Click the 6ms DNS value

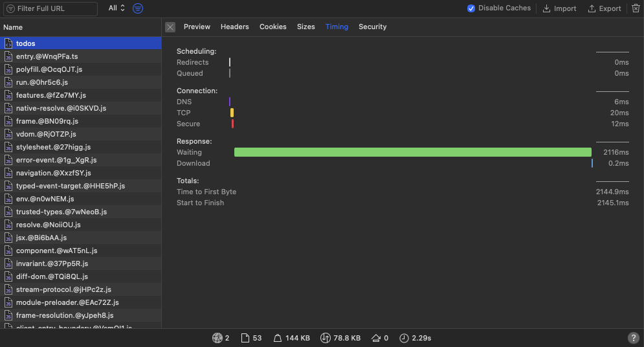point(621,102)
